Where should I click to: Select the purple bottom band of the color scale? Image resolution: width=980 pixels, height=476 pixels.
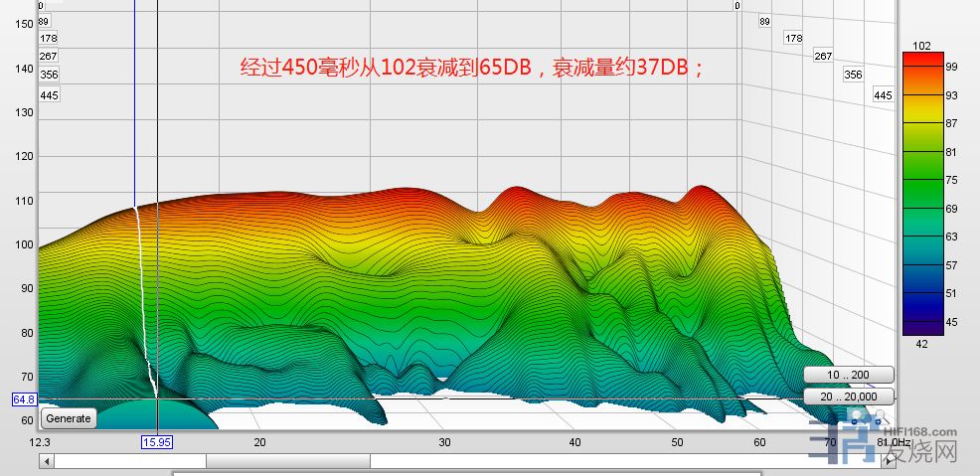click(x=920, y=329)
